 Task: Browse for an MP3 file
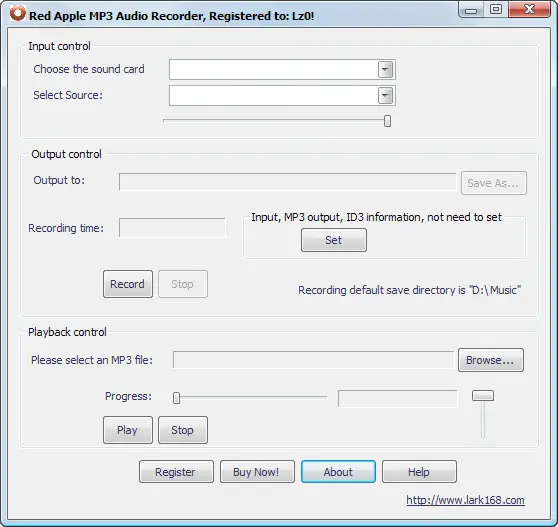(491, 360)
